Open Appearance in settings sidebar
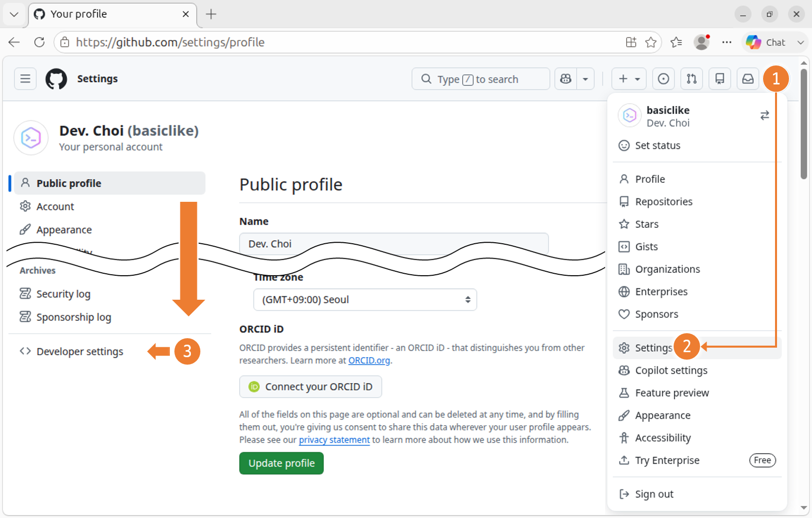This screenshot has height=518, width=812. click(x=109, y=230)
